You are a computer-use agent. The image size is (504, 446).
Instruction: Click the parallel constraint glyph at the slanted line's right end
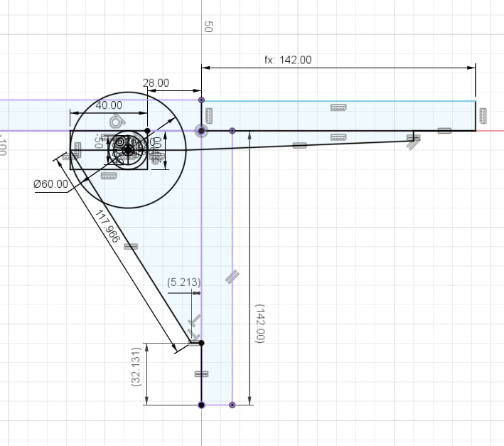[413, 143]
